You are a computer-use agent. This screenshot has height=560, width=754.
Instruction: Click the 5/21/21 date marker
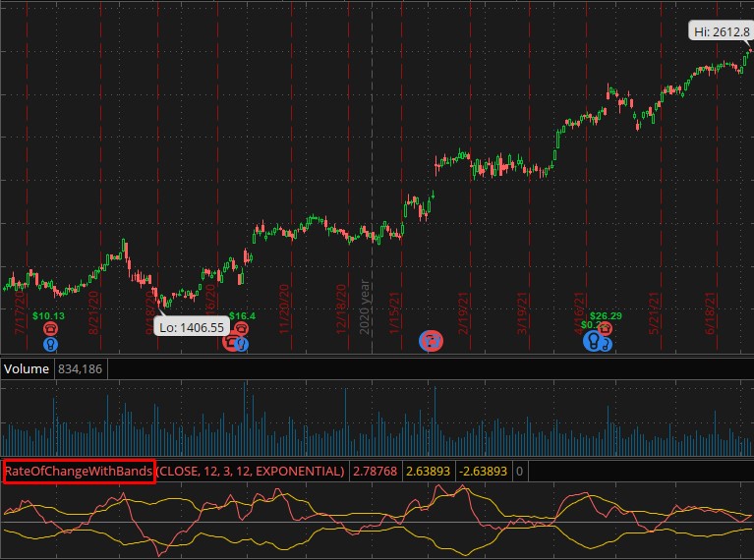point(654,310)
